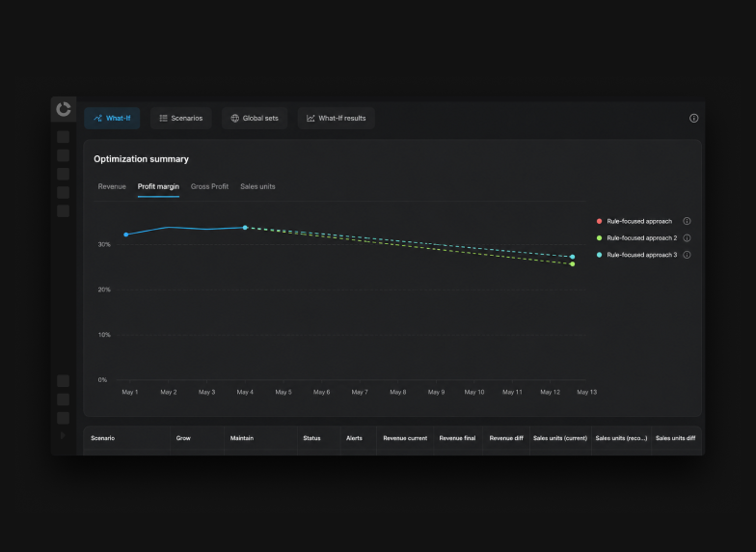Click the cyan forecast endpoint dot

pyautogui.click(x=573, y=257)
